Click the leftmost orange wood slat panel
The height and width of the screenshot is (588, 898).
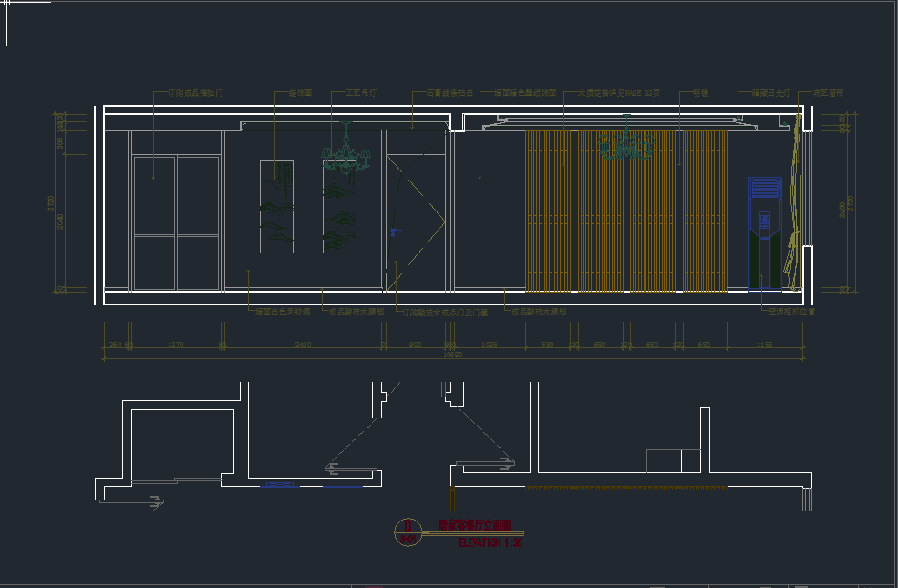click(x=547, y=211)
